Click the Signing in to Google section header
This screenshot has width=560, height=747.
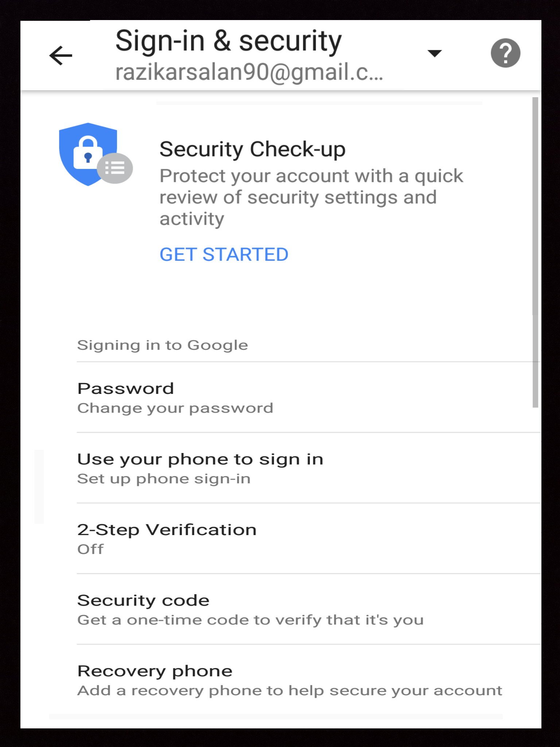[163, 345]
